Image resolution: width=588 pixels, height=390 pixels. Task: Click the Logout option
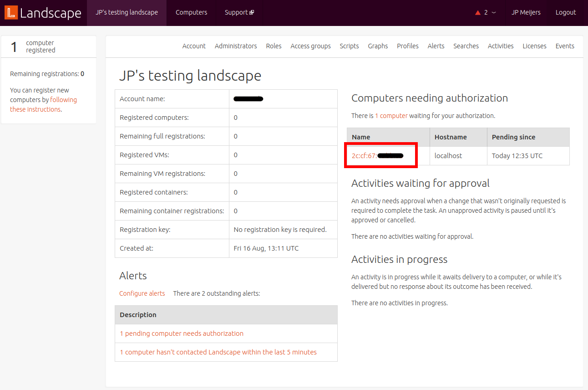(565, 12)
